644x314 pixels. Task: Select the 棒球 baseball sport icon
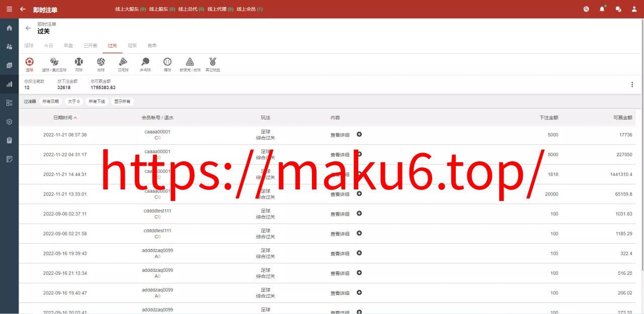click(x=168, y=64)
